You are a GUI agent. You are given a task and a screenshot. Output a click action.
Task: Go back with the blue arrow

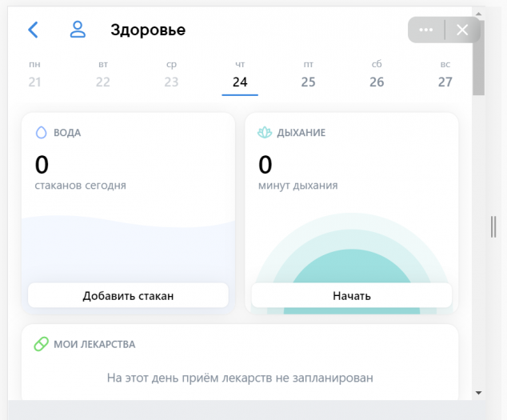pos(33,30)
